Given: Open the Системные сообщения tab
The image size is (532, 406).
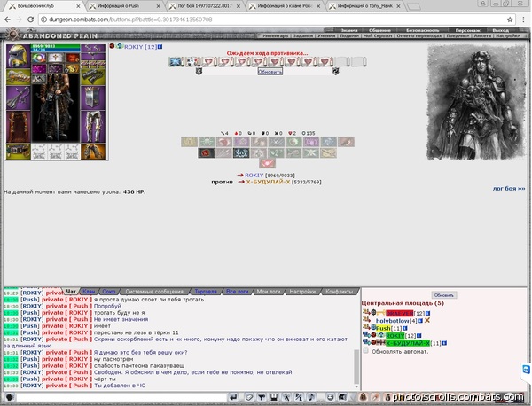Looking at the screenshot, I should coord(154,292).
